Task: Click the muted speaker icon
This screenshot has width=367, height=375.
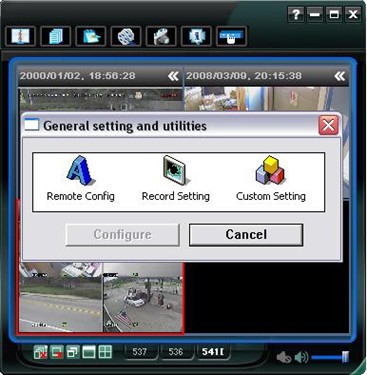Action: coord(284,358)
